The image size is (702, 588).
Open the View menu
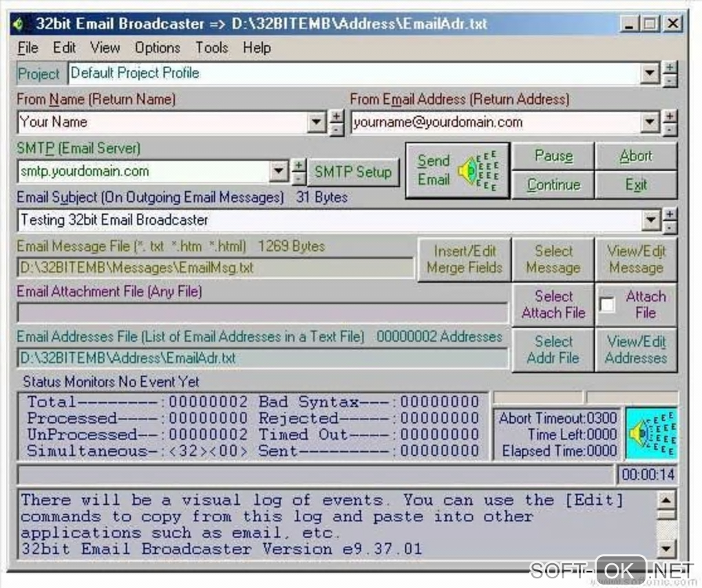(x=105, y=47)
